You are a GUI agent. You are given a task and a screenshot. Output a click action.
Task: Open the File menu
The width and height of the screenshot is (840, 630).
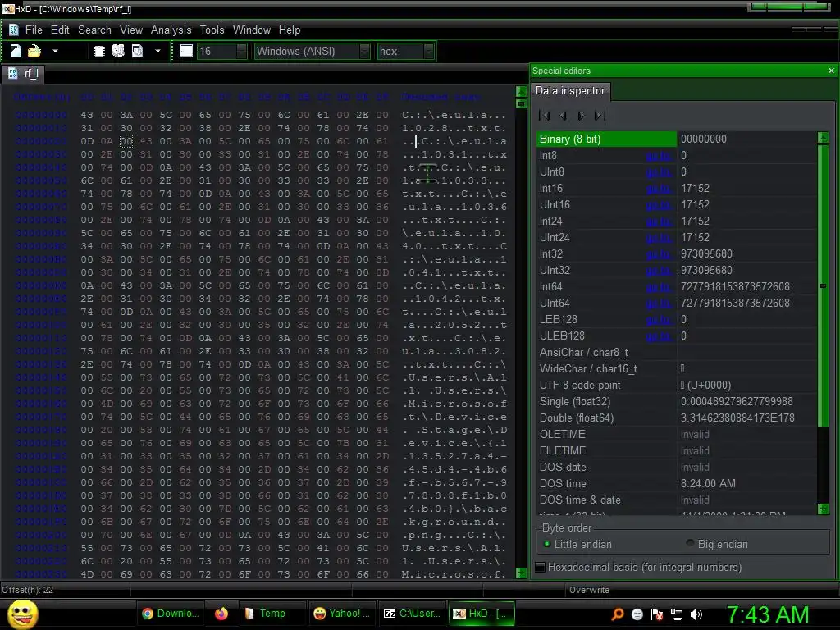click(x=33, y=30)
